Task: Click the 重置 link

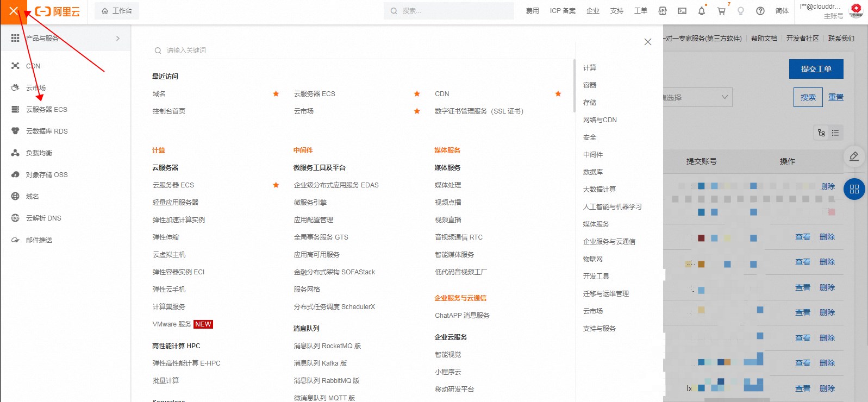Action: [836, 97]
